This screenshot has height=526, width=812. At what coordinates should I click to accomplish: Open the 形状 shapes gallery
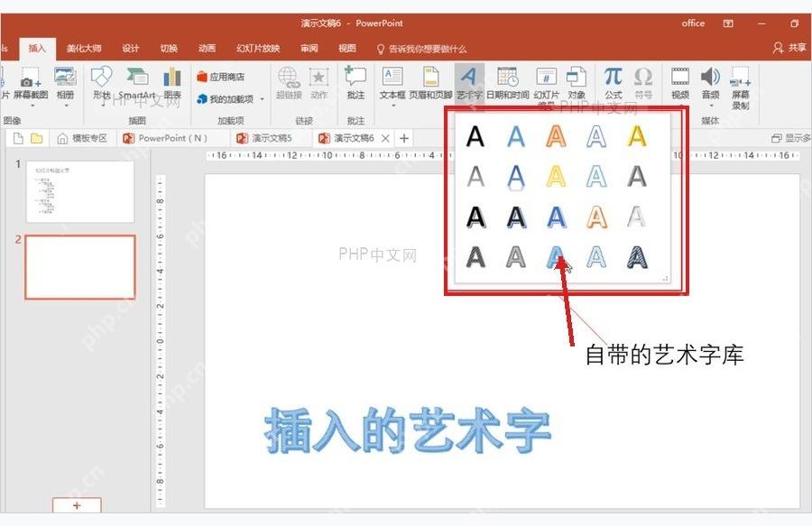point(101,83)
